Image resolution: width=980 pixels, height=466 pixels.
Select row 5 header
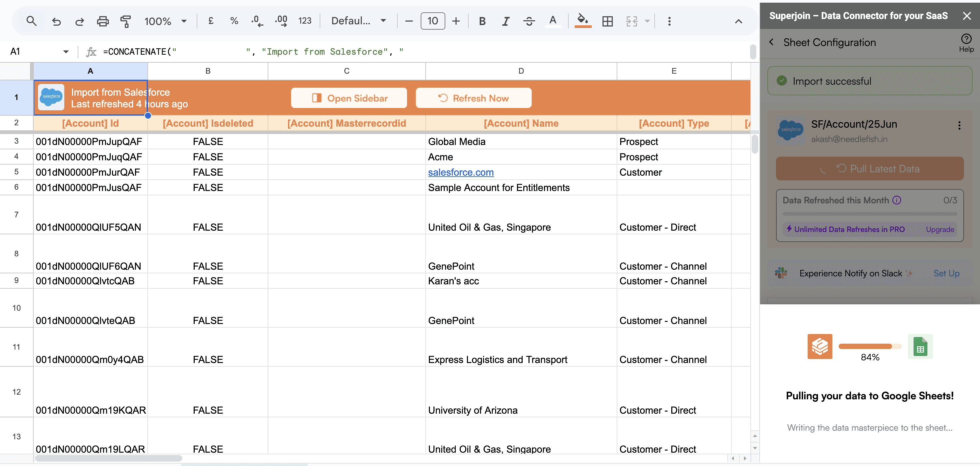16,172
